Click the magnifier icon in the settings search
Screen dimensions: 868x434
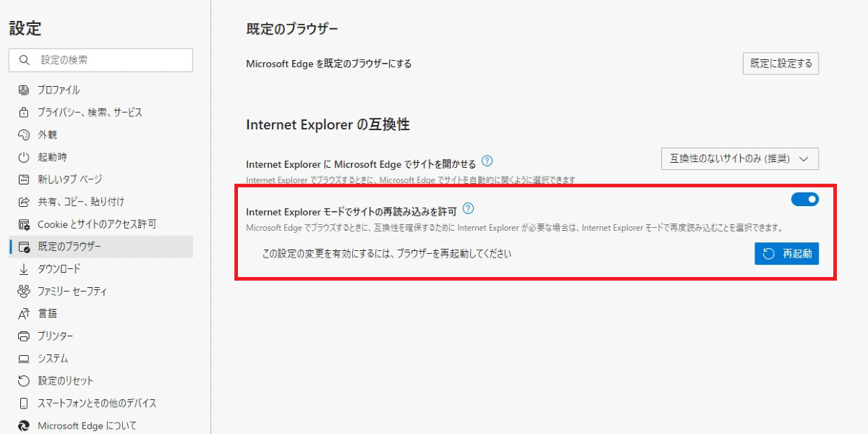pyautogui.click(x=25, y=60)
